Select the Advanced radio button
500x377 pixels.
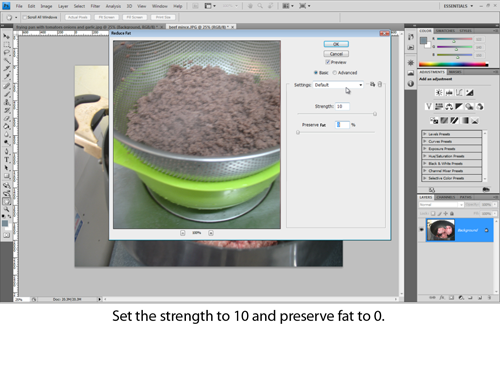pos(335,73)
